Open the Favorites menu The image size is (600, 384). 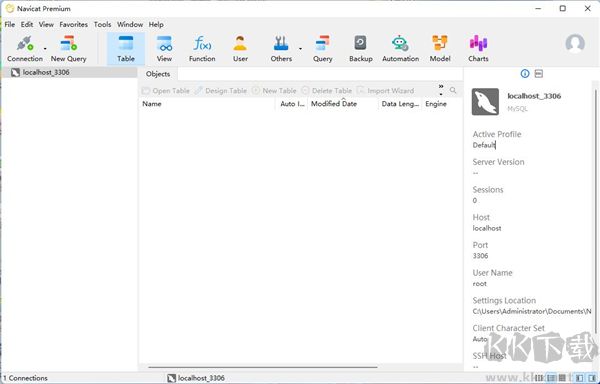pyautogui.click(x=73, y=24)
